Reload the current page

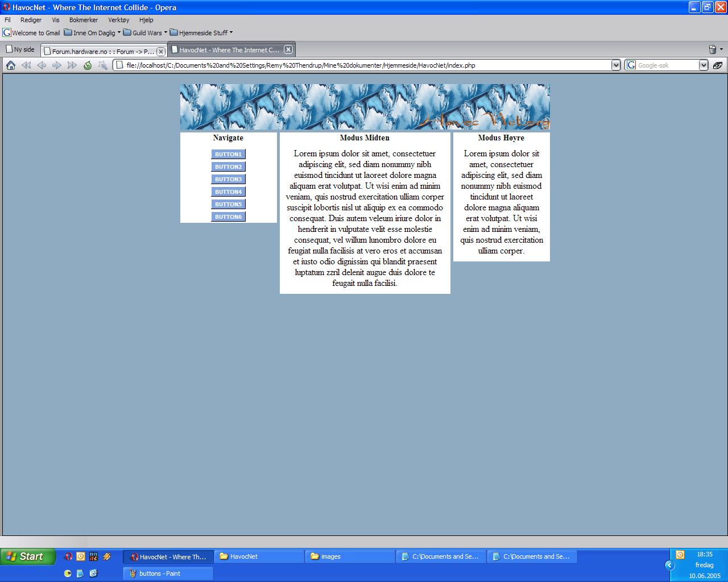pos(88,65)
